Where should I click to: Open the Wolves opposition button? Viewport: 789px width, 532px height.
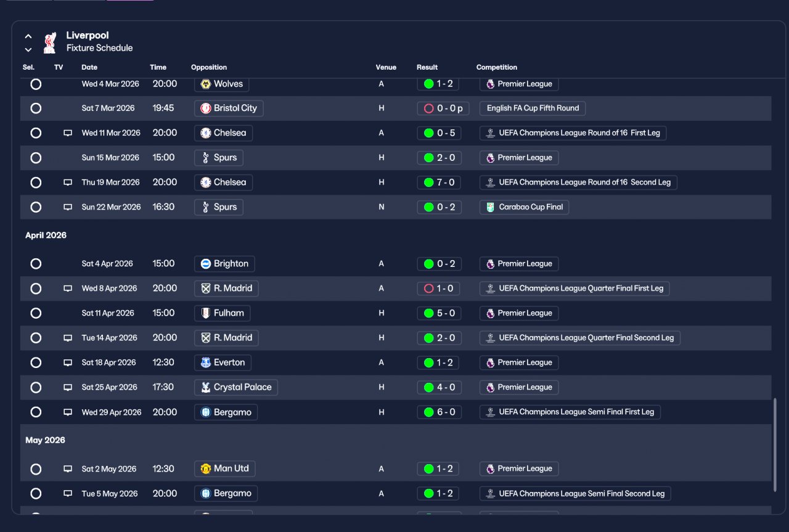point(222,84)
